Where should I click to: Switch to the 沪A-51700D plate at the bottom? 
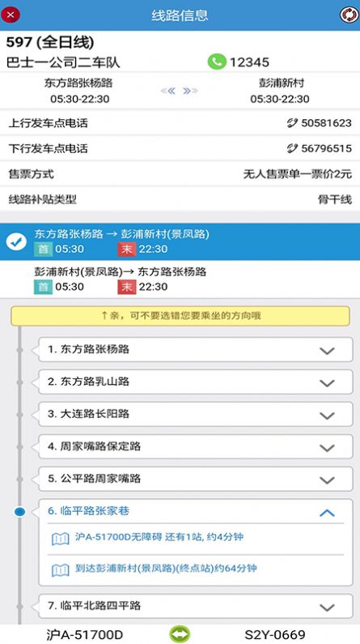(84, 634)
